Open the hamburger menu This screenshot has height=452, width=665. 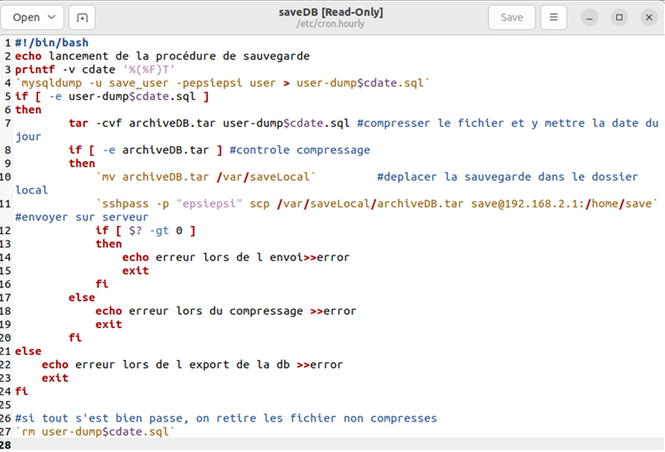tap(554, 17)
